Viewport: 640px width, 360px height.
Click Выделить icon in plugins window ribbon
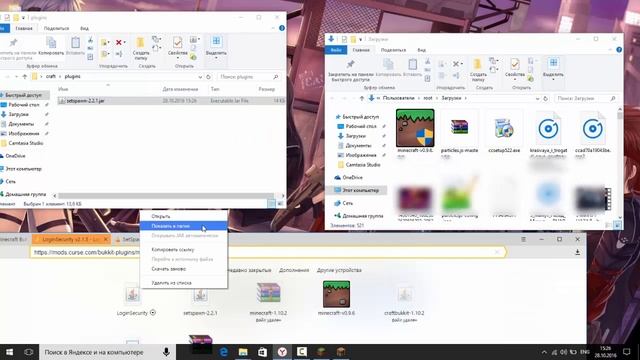click(216, 46)
